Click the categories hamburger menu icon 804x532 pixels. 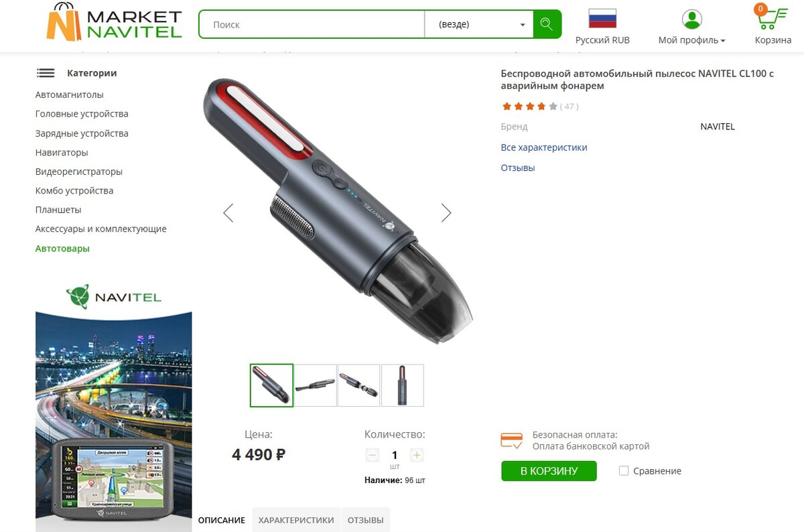[46, 73]
